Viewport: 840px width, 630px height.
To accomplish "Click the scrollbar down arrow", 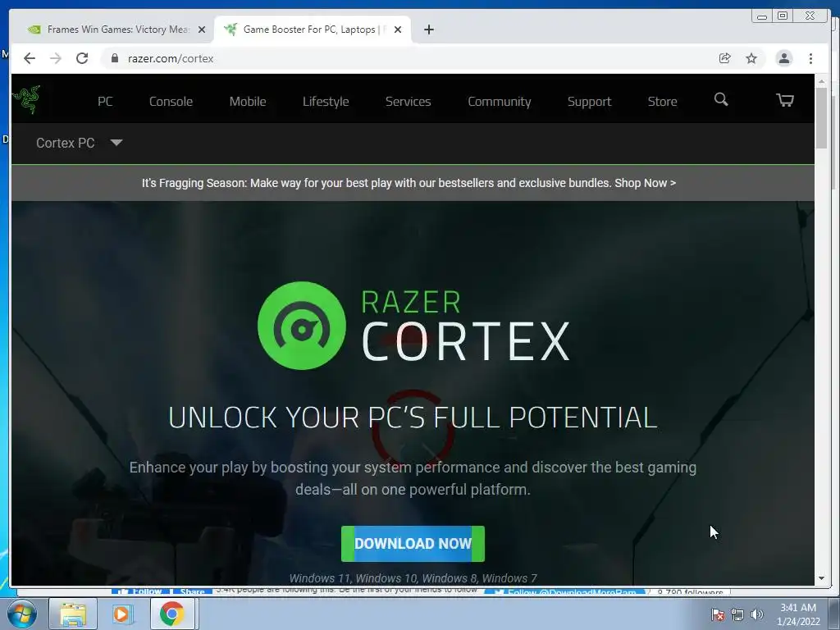I will pos(821,578).
